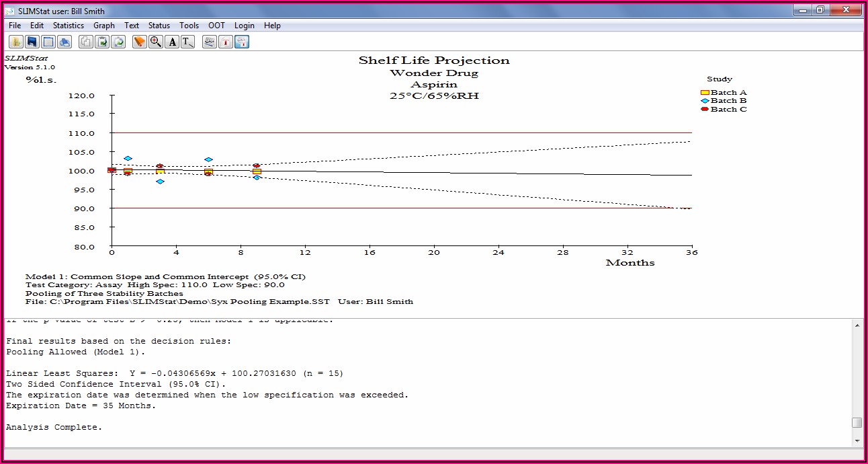Click the results pane scroll up arrow
This screenshot has height=464, width=868.
point(857,325)
